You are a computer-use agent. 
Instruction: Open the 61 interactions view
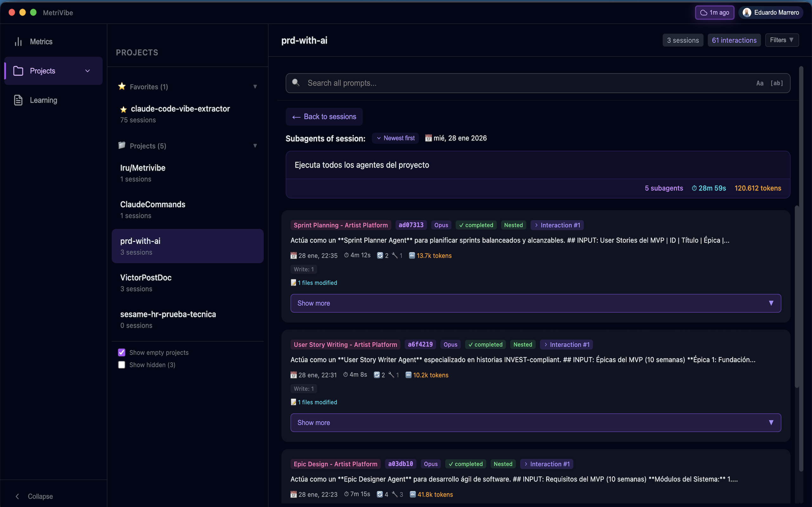[734, 40]
